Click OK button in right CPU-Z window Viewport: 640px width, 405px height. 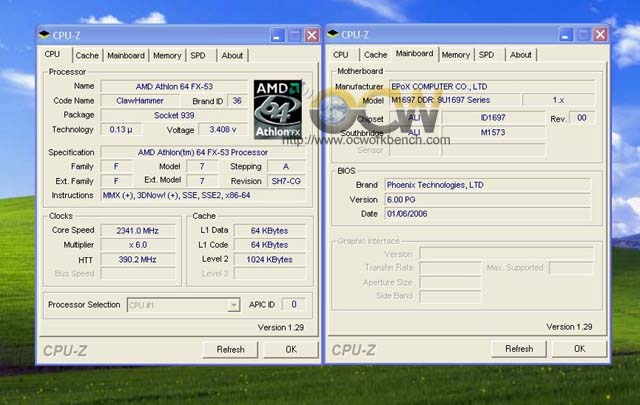click(580, 349)
